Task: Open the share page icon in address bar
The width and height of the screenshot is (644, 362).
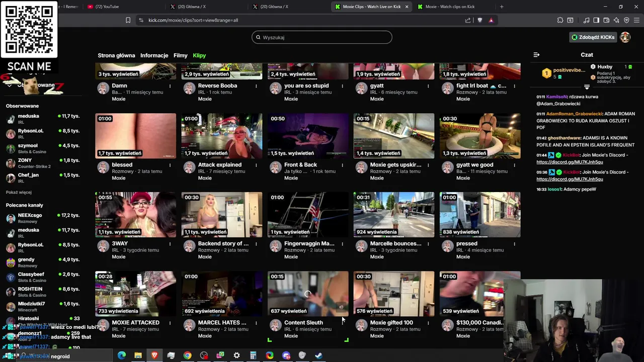Action: pyautogui.click(x=468, y=20)
